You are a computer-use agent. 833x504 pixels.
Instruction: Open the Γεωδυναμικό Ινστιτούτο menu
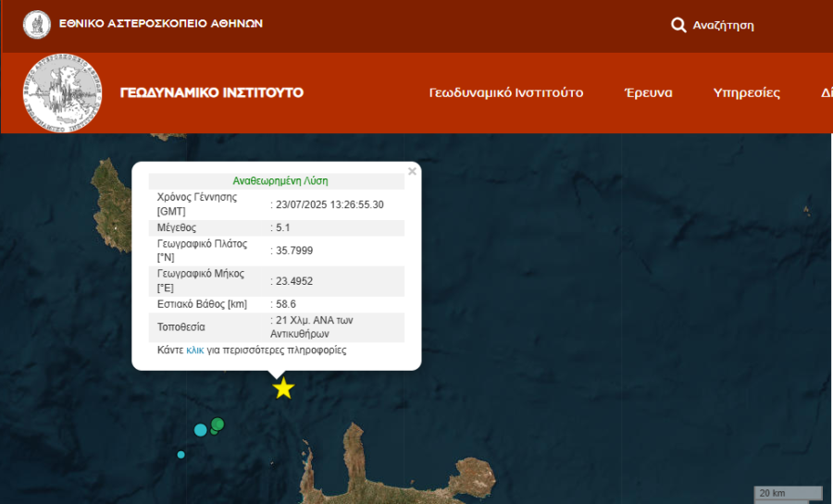pos(505,92)
